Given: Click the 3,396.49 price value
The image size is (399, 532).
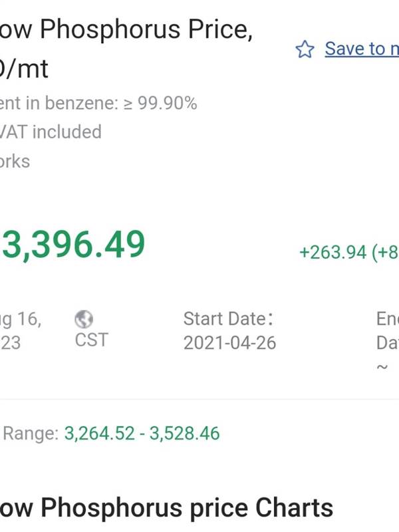Looking at the screenshot, I should (x=74, y=245).
